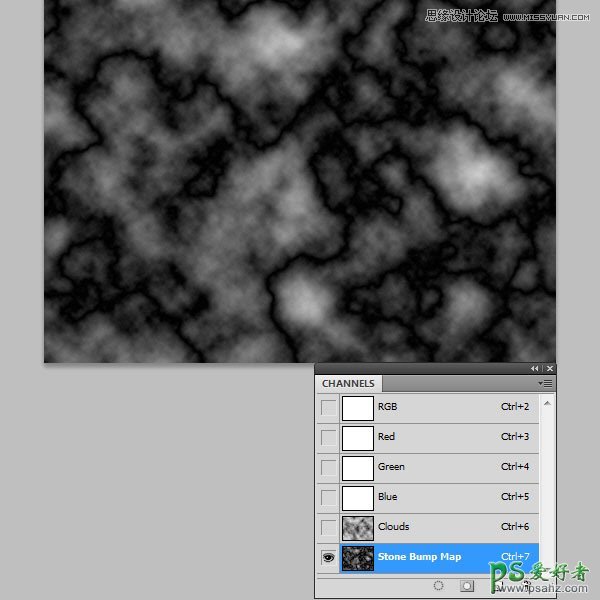
Task: Collapse the Channels panel to icons
Action: click(x=534, y=369)
